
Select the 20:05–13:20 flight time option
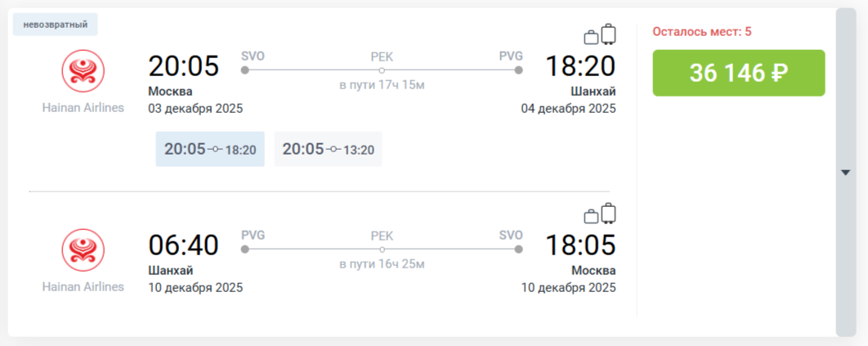tap(328, 150)
